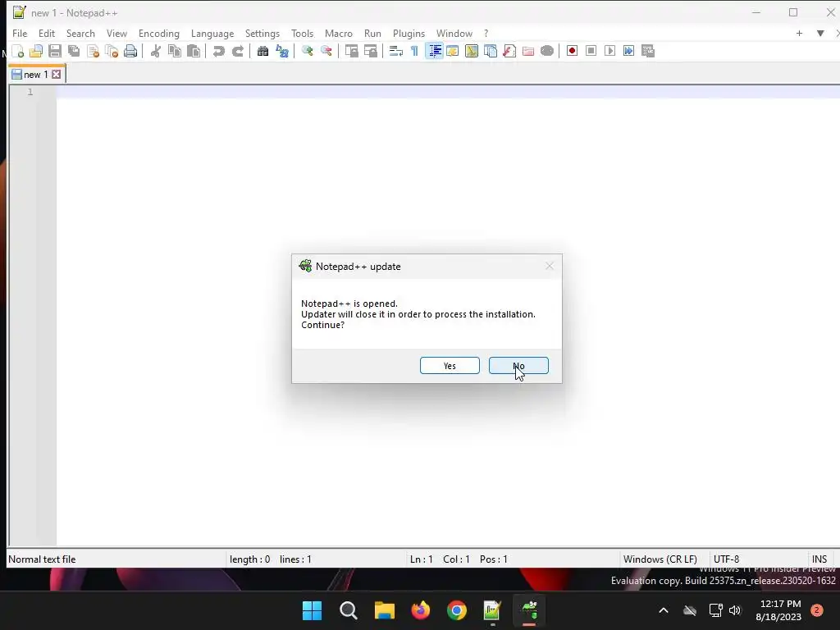Open the File menu
This screenshot has width=840, height=630.
pos(20,33)
